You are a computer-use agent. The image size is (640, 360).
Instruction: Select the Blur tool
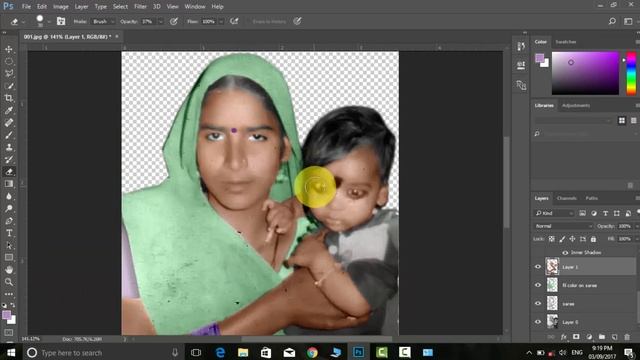(9, 196)
